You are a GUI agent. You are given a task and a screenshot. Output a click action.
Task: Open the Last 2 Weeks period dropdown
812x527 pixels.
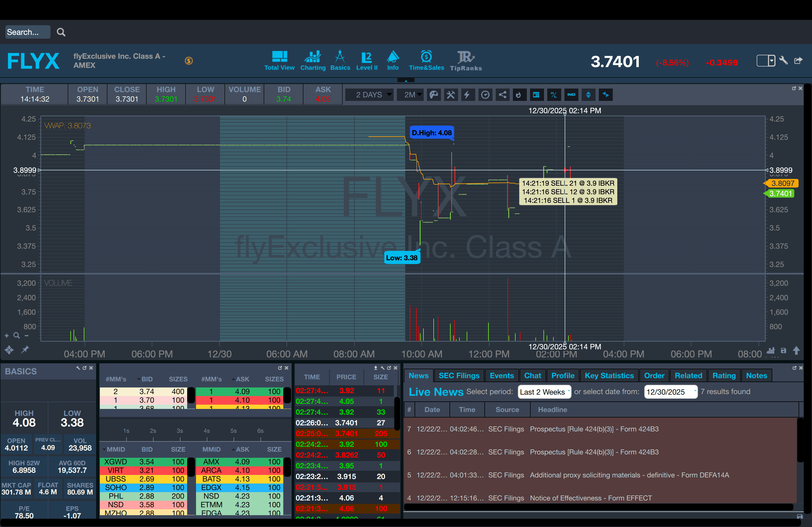544,392
